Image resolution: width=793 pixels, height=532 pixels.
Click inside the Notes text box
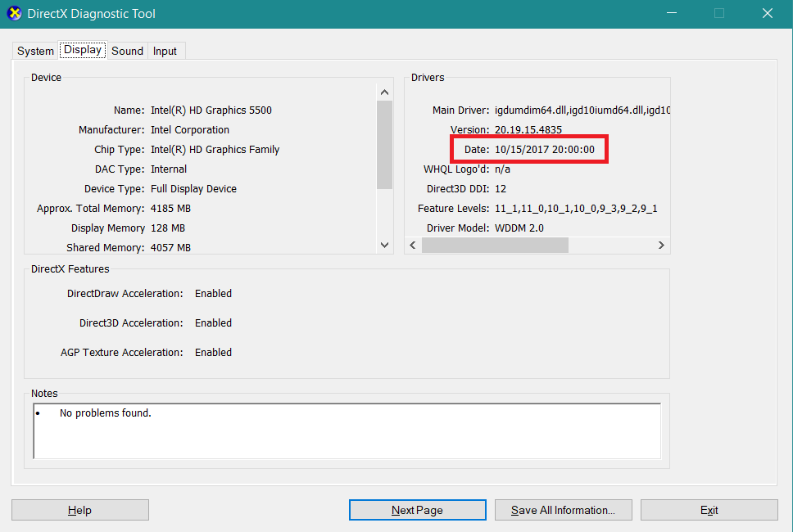[347, 431]
